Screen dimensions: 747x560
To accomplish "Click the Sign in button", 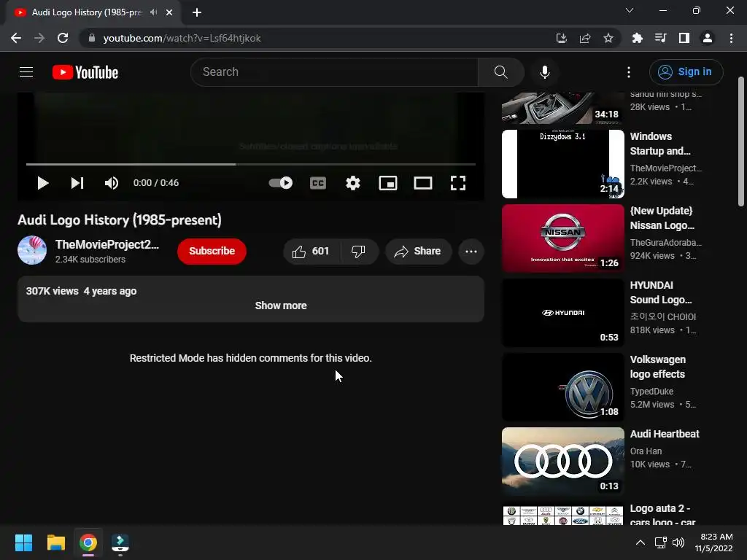I will pyautogui.click(x=686, y=72).
